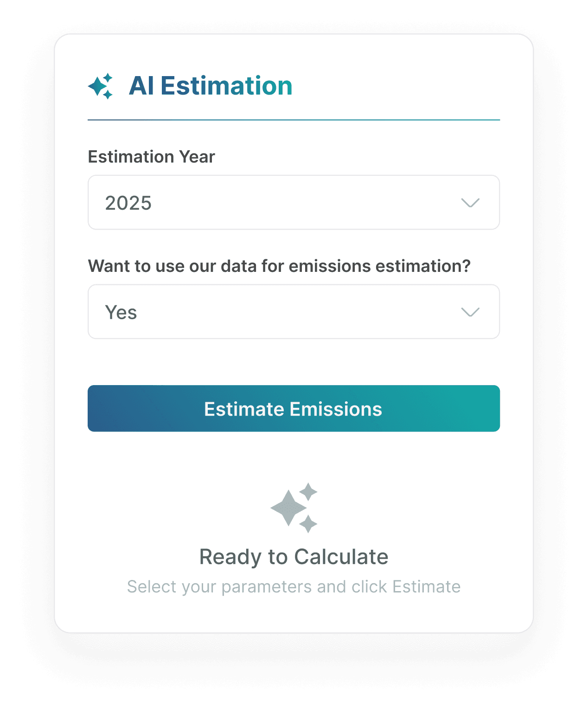The image size is (588, 708).
Task: Click the small top star of the grey sparkle icon
Action: pos(308,492)
